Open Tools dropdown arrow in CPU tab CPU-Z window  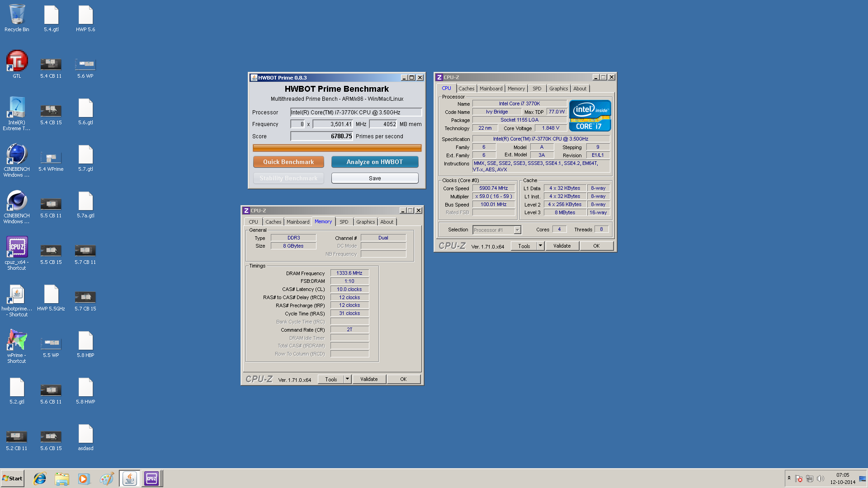[540, 246]
